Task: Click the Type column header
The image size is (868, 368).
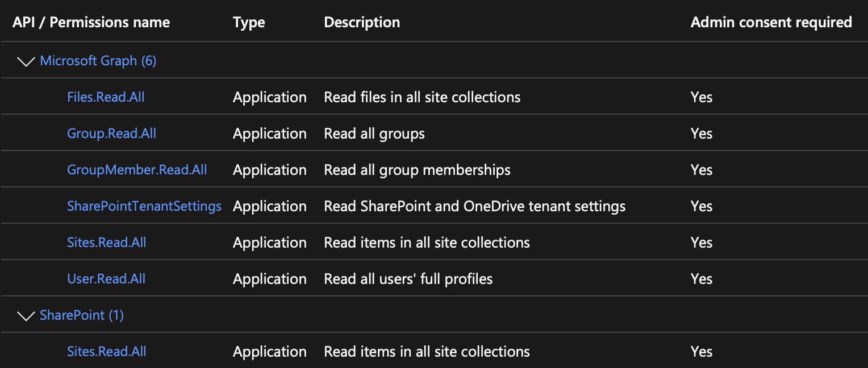Action: coord(249,22)
